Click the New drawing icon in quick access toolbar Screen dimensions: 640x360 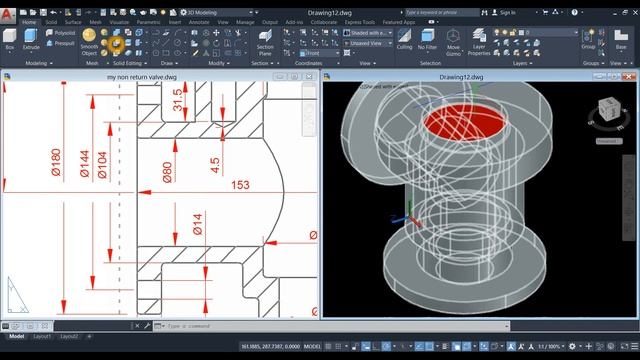click(23, 13)
